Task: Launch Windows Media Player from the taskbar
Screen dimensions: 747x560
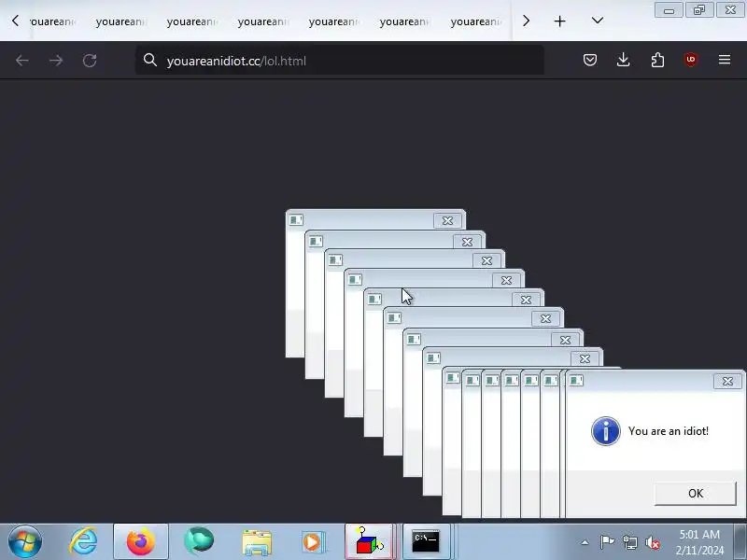Action: point(313,542)
